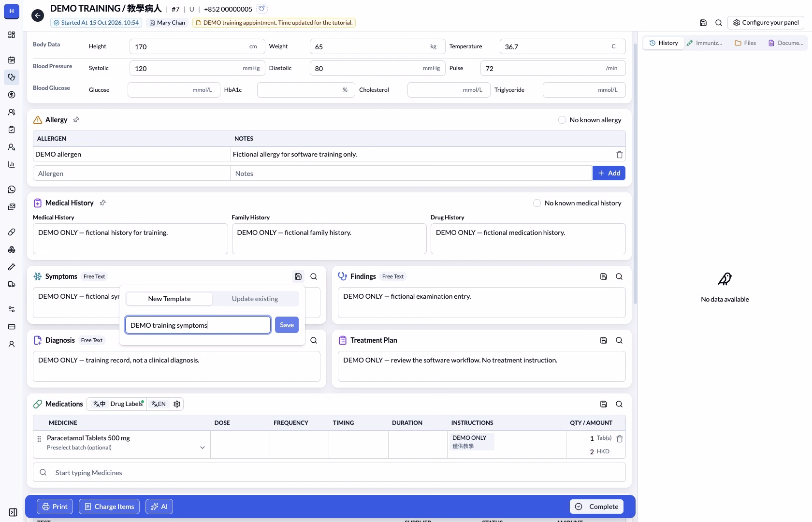
Task: Select No known allergy option
Action: pos(562,120)
